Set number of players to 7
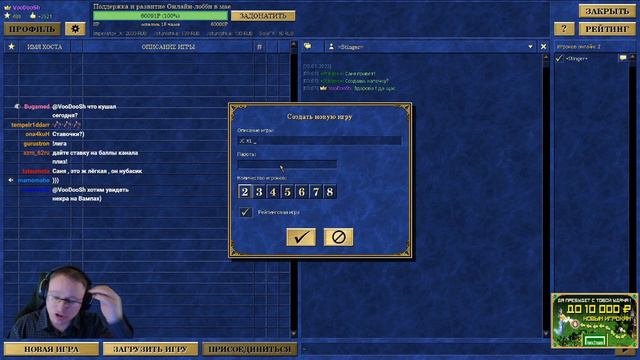This screenshot has height=360, width=640. pos(316,192)
